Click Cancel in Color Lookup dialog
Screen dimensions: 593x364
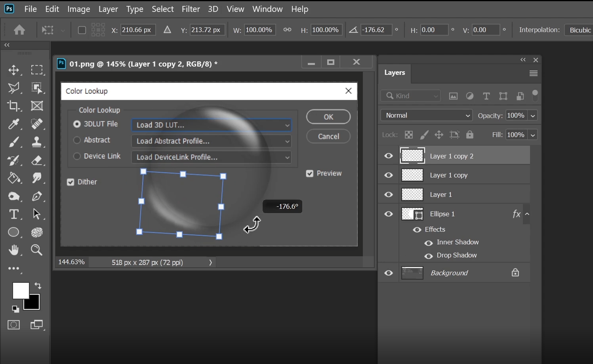328,136
